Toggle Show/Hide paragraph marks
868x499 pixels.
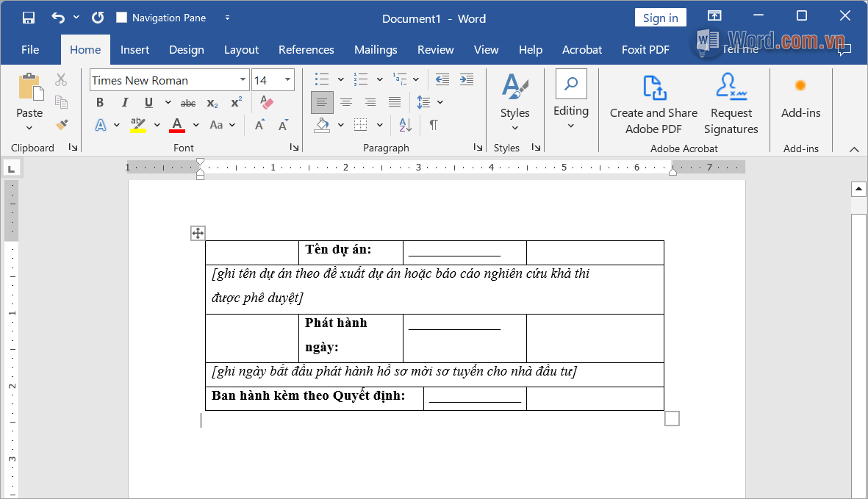tap(433, 126)
